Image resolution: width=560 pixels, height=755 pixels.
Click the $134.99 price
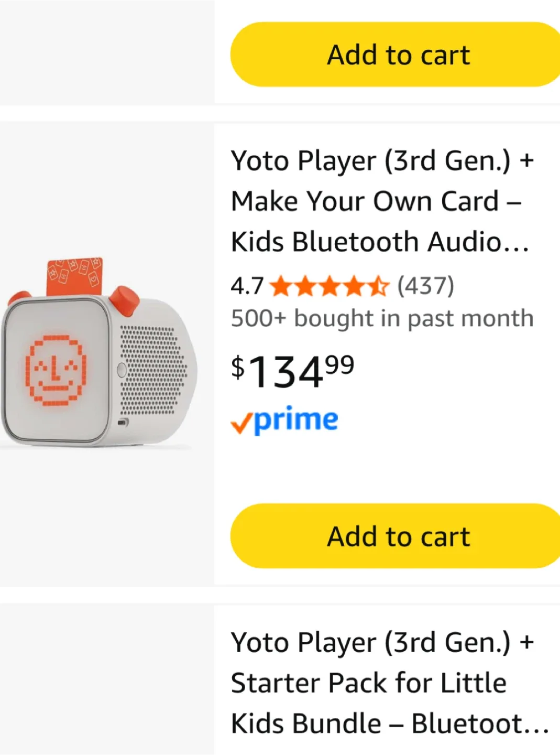[292, 371]
